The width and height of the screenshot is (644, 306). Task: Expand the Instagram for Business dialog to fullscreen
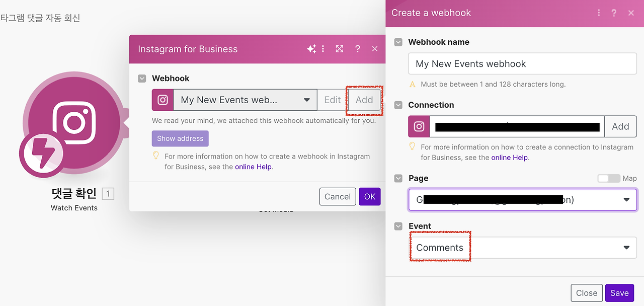pyautogui.click(x=340, y=49)
